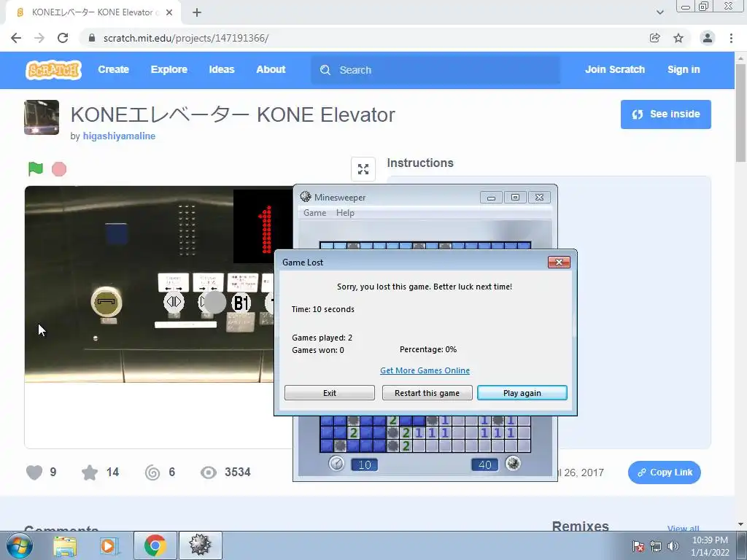Click the Minesweeper mine counter icon
The width and height of the screenshot is (747, 560).
pyautogui.click(x=513, y=463)
